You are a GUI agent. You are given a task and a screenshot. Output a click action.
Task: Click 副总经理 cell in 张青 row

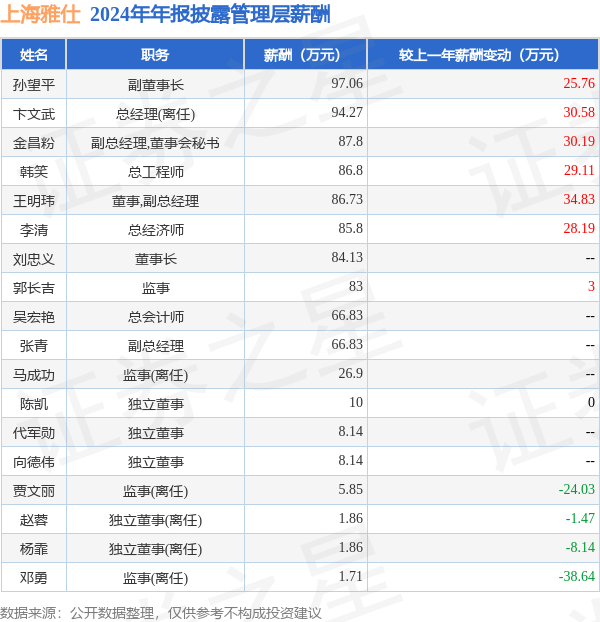point(155,346)
